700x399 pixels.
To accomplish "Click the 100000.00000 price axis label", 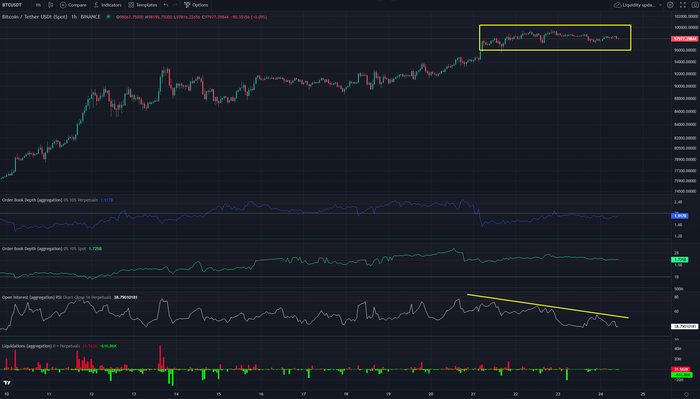I will coord(686,27).
